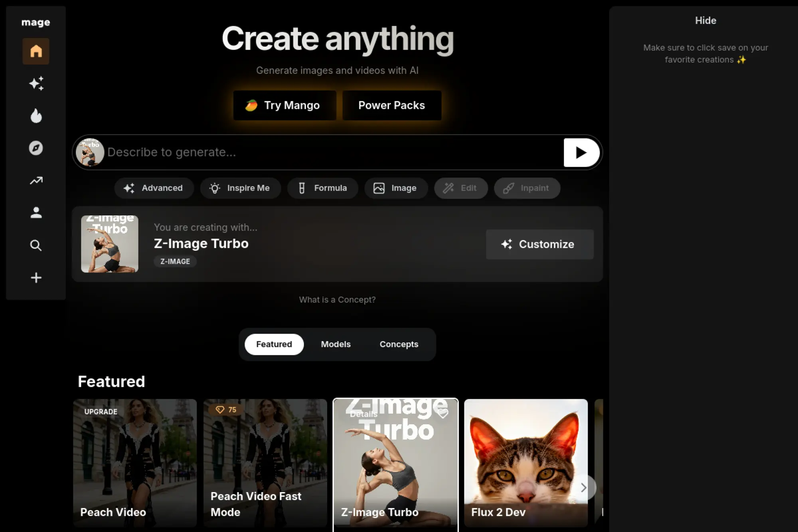This screenshot has height=532, width=798.
Task: Click the Try Mango button
Action: coord(284,105)
